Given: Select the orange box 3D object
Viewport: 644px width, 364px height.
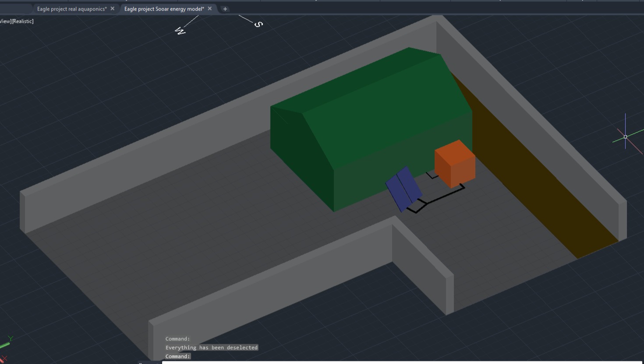Looking at the screenshot, I should [x=455, y=164].
